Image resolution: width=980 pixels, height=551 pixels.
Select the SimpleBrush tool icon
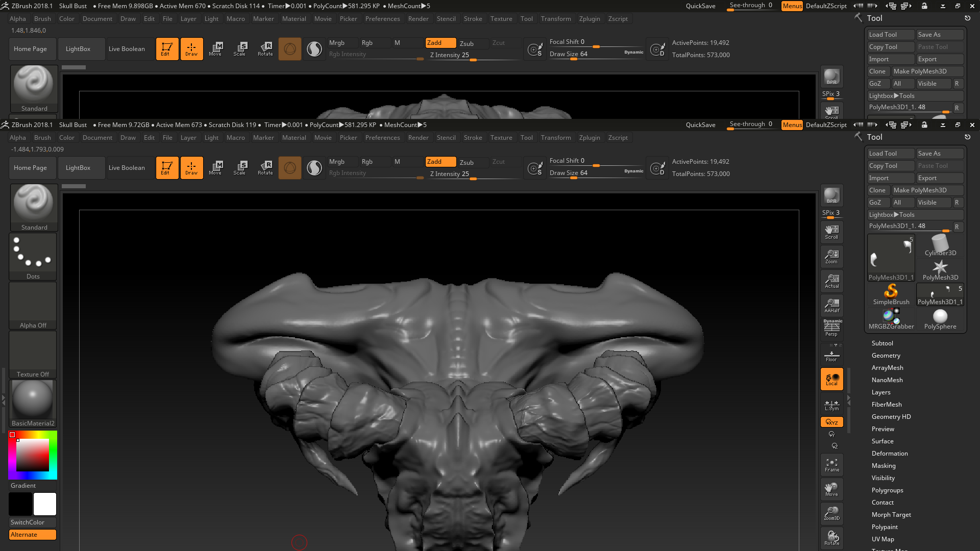(x=891, y=295)
